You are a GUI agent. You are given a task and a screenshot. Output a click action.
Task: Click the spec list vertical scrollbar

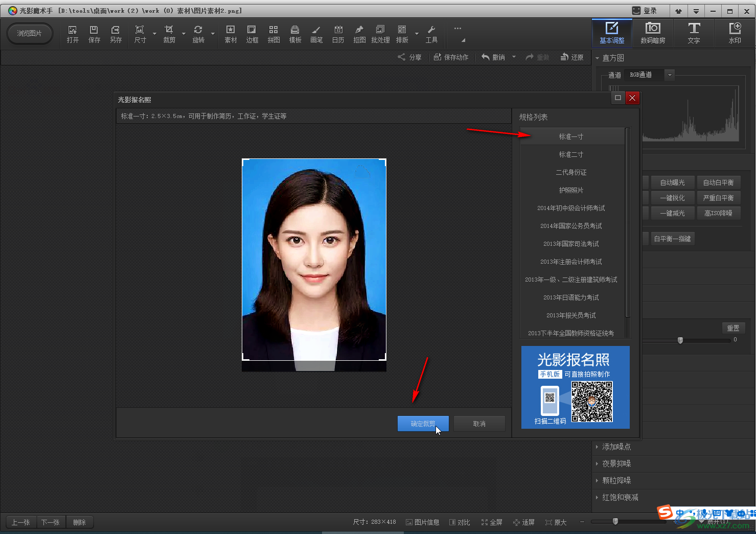point(628,222)
